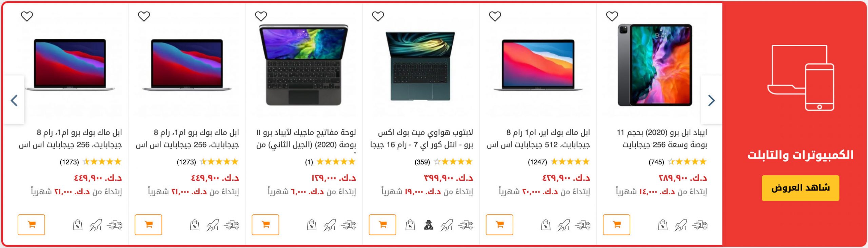868x248 pixels.
Task: Add Huawei MateBook to cart
Action: pos(382,225)
